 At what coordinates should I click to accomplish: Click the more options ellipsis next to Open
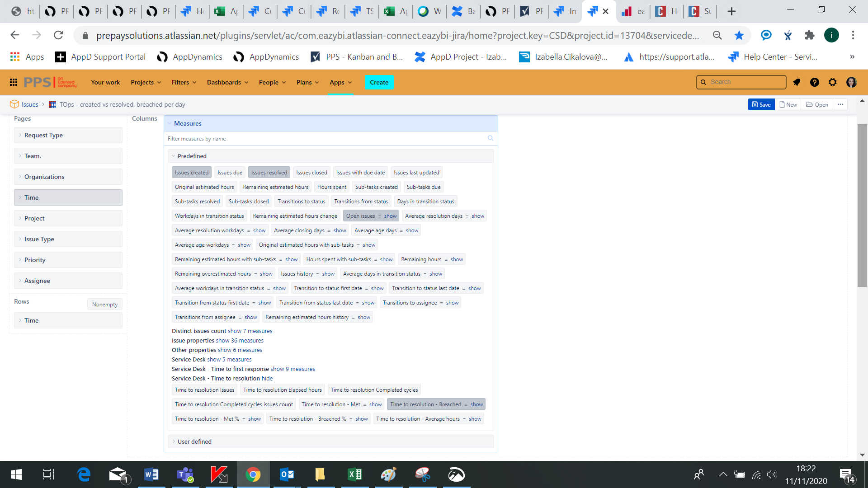(840, 104)
